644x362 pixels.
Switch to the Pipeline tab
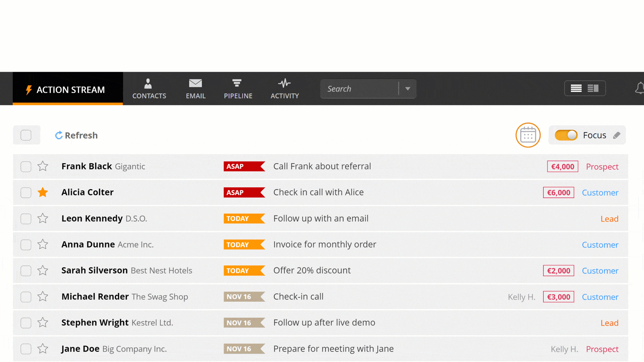[x=238, y=89]
